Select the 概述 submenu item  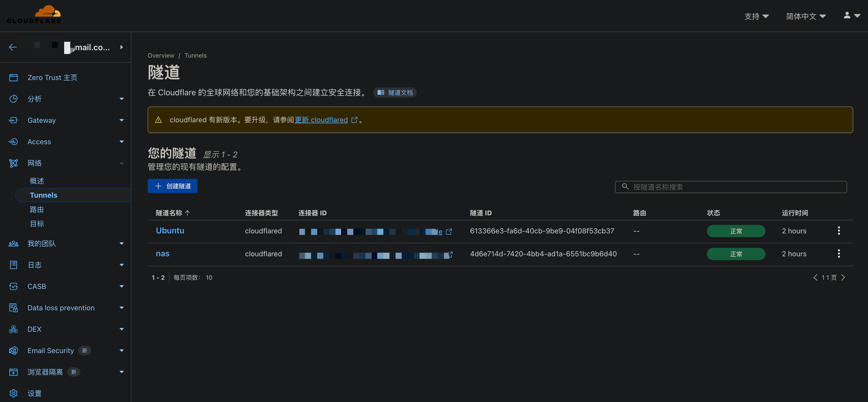[x=37, y=181]
